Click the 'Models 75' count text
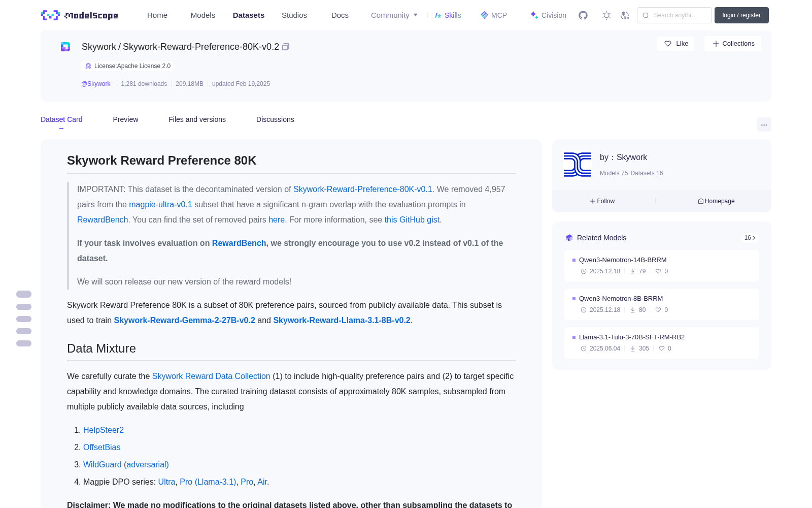812x508 pixels. [614, 173]
